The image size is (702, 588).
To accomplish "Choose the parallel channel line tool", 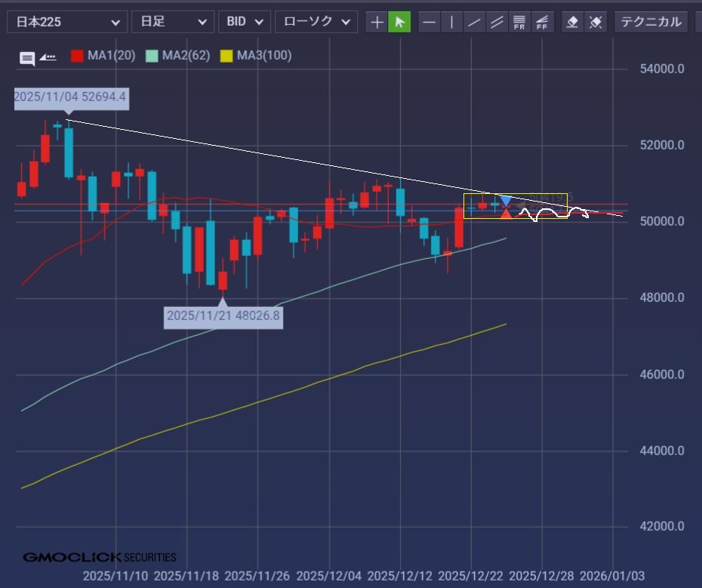I will (497, 22).
